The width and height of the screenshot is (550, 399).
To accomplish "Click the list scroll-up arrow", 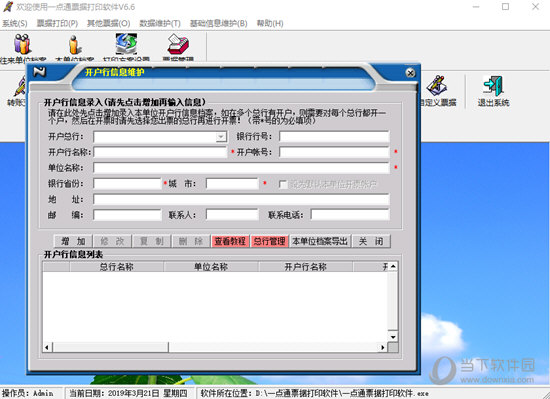I will click(393, 267).
